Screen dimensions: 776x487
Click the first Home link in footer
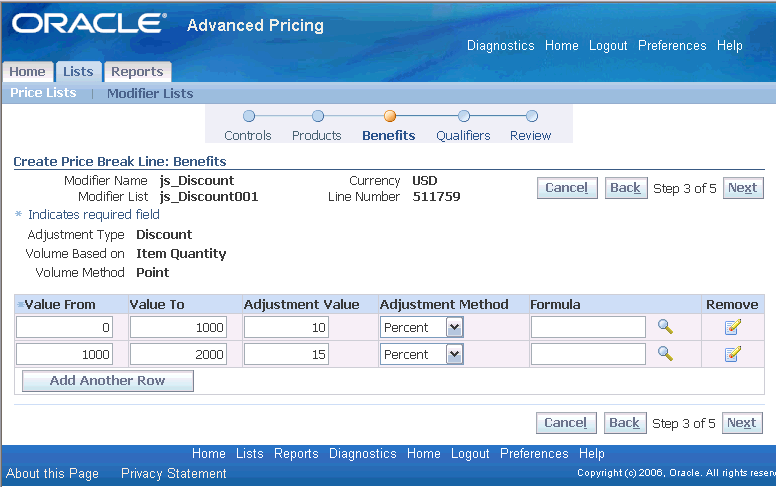pyautogui.click(x=209, y=453)
